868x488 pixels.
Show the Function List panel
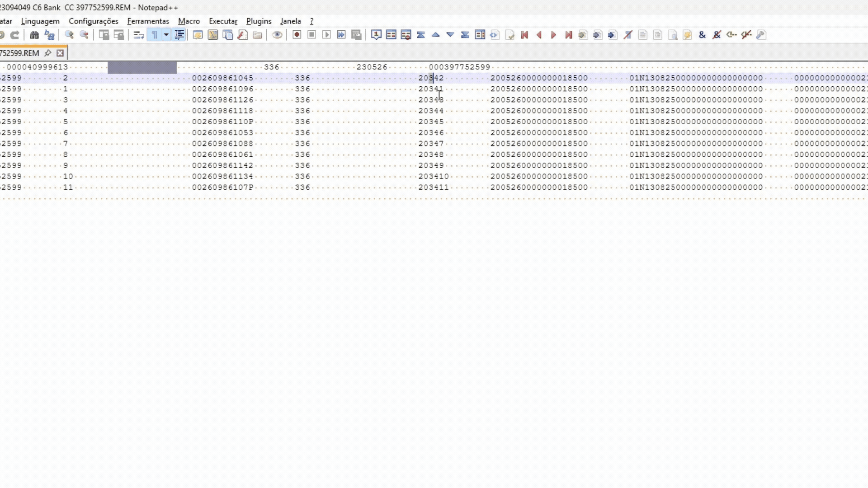click(x=243, y=35)
